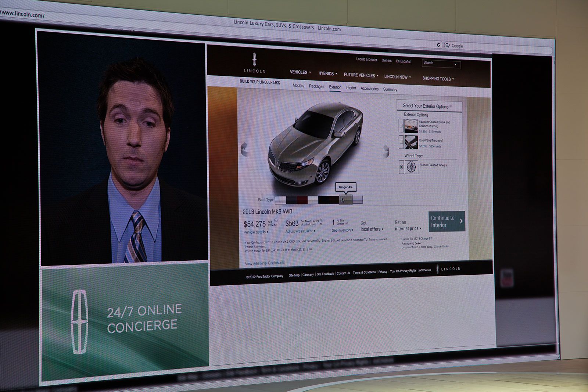Open Contact Us footer link

tap(343, 273)
